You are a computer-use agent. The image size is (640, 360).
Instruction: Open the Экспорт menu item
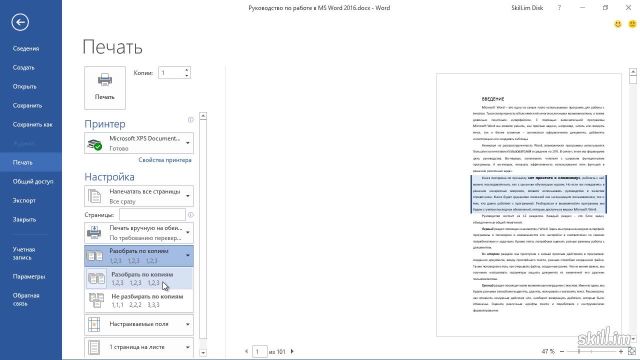24,200
